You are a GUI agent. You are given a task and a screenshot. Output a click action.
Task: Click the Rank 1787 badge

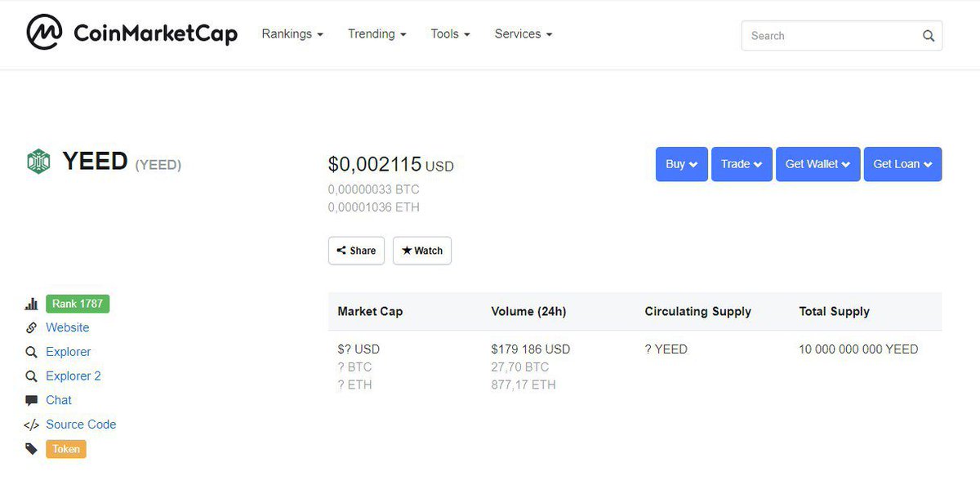coord(78,304)
